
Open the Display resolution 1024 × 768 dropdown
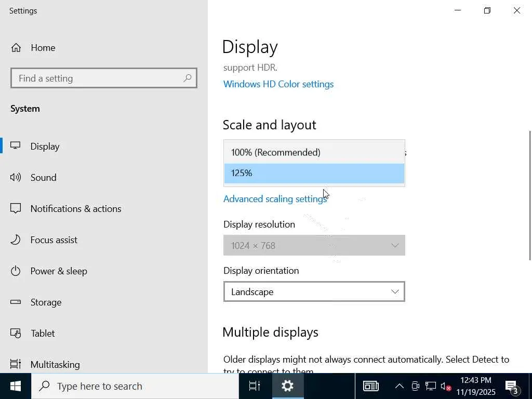(314, 245)
